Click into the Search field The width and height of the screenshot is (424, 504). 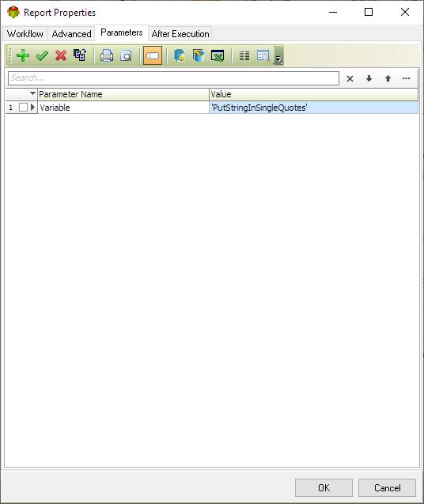click(x=173, y=78)
